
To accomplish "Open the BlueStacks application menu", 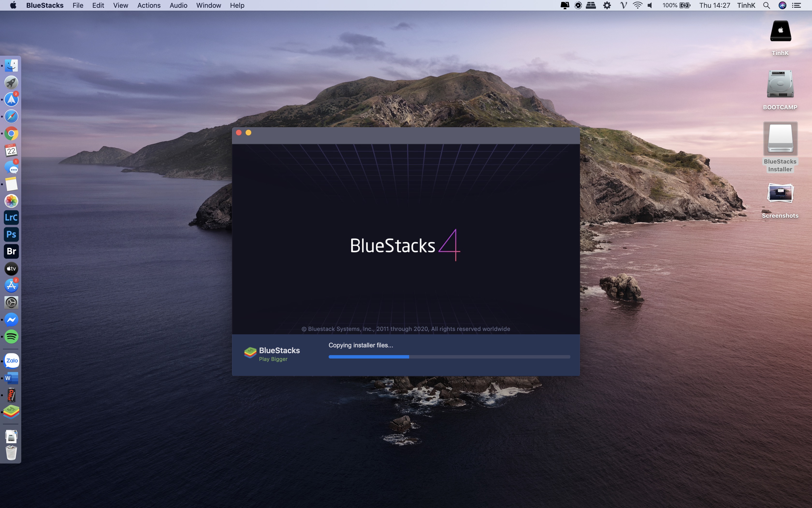I will (x=45, y=5).
